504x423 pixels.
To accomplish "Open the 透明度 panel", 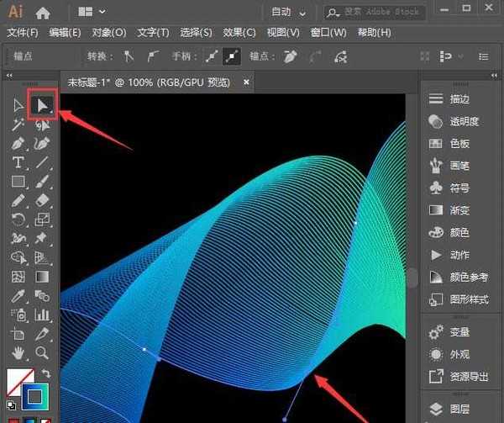I will (464, 121).
